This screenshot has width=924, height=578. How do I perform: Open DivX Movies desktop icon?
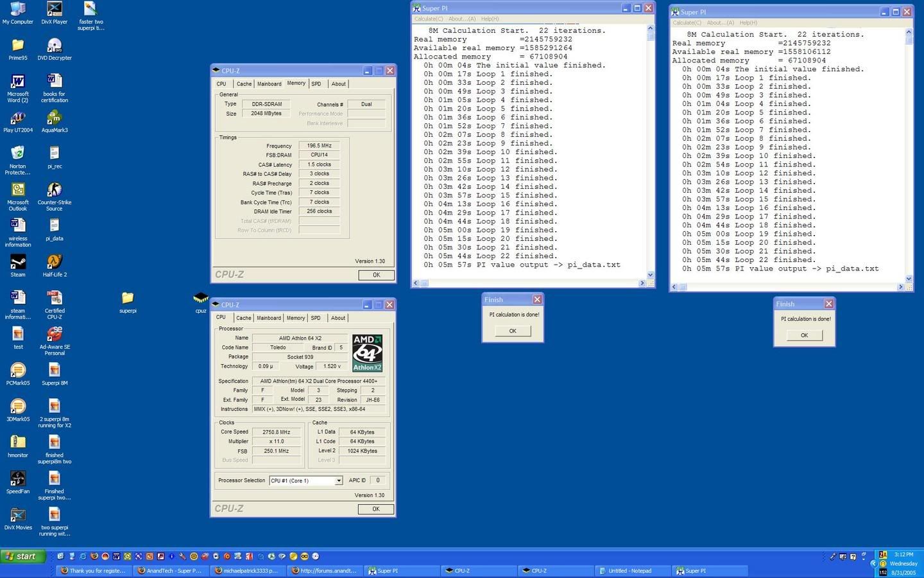coord(18,519)
